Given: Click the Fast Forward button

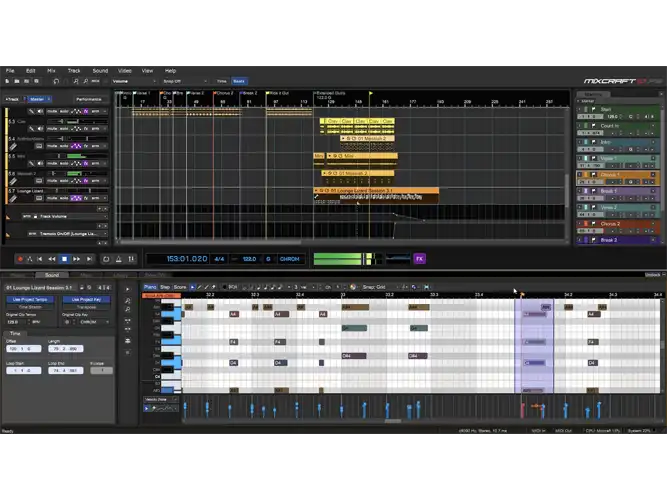Looking at the screenshot, I should click(x=77, y=259).
